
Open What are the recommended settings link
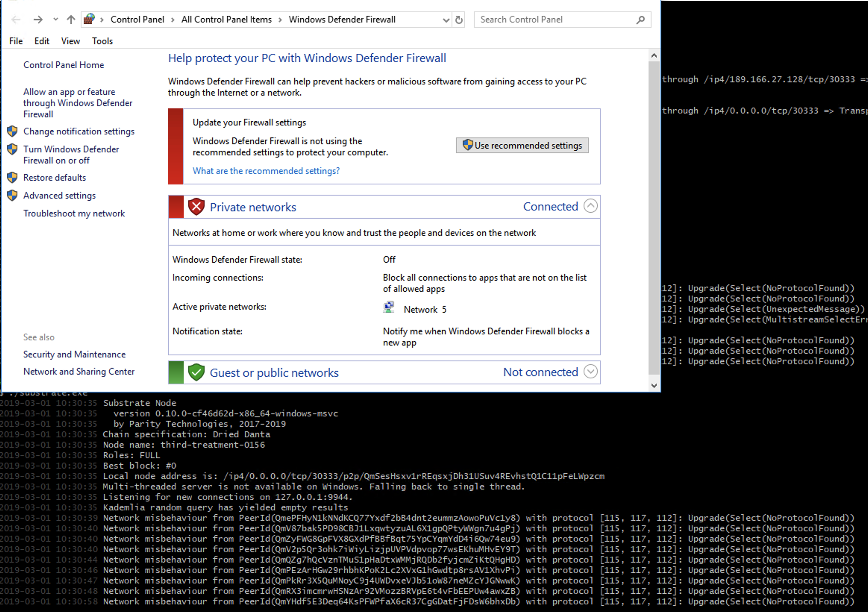coord(266,171)
